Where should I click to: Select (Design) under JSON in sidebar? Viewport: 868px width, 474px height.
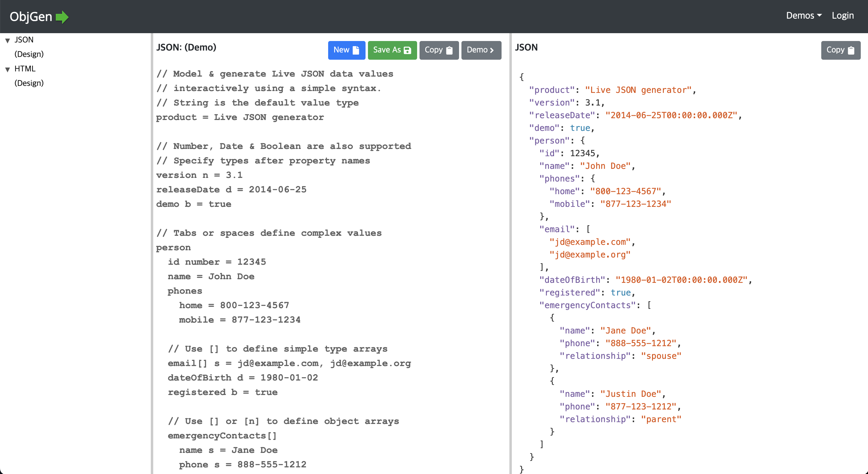[x=29, y=54]
